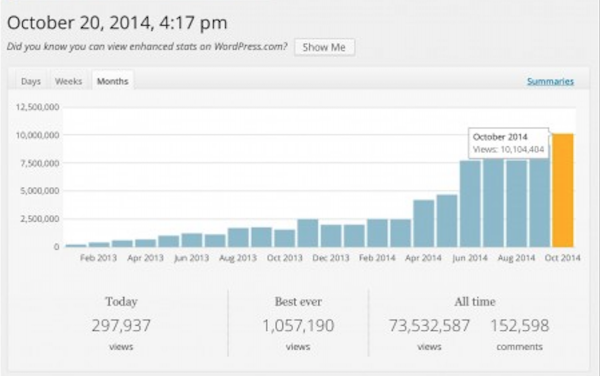Open the Summaries link
This screenshot has width=600, height=376.
pyautogui.click(x=550, y=81)
